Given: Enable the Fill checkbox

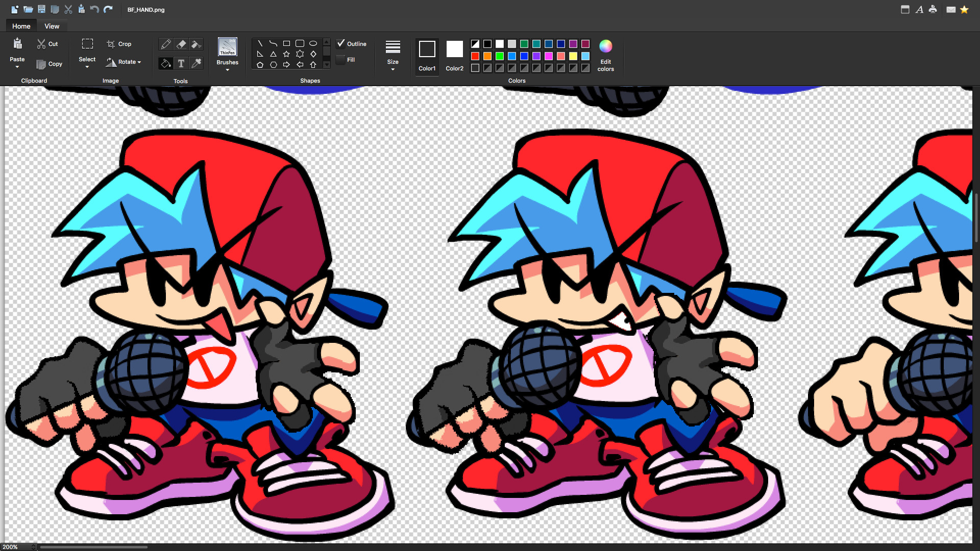Looking at the screenshot, I should click(x=341, y=60).
